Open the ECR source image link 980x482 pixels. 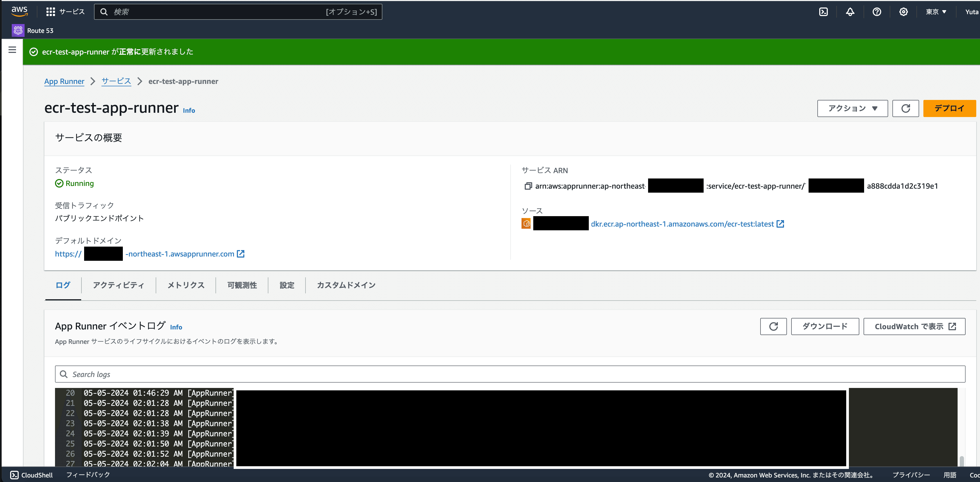pos(682,224)
